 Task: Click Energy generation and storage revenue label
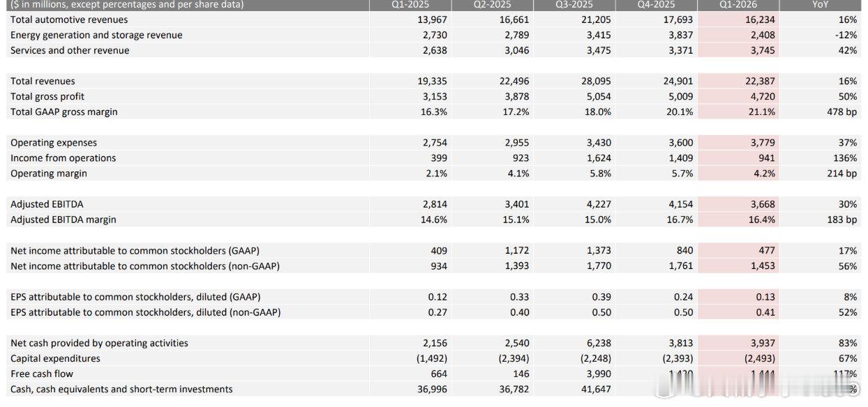tap(96, 36)
